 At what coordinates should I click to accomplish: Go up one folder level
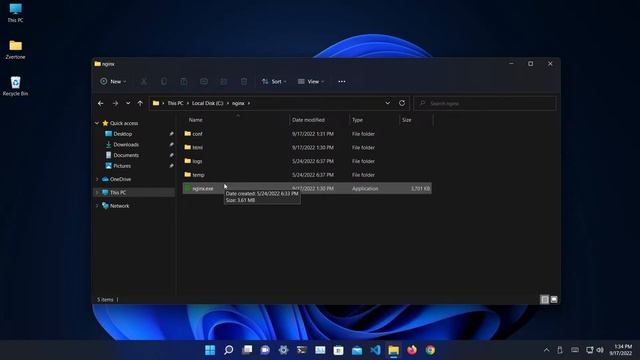click(140, 103)
